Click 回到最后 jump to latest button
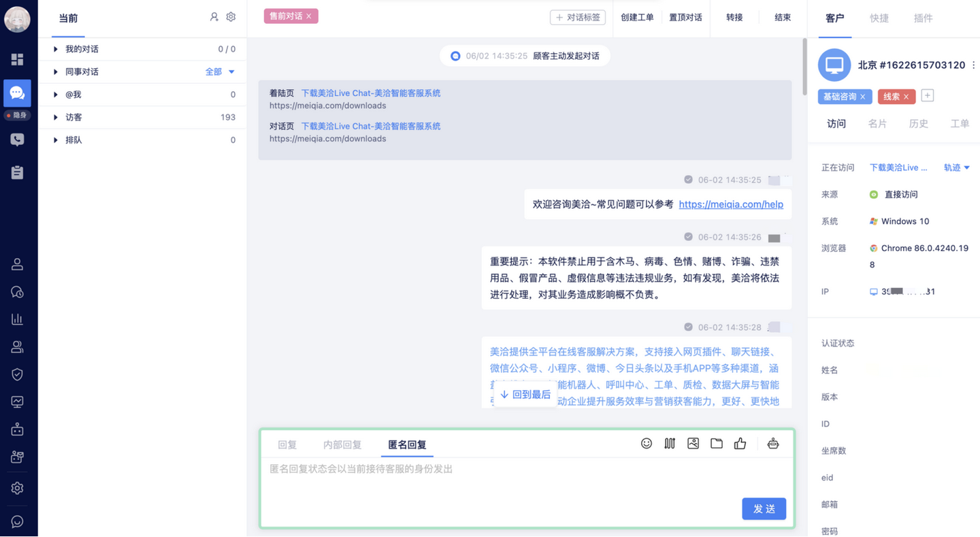The height and width of the screenshot is (537, 980). pos(525,394)
